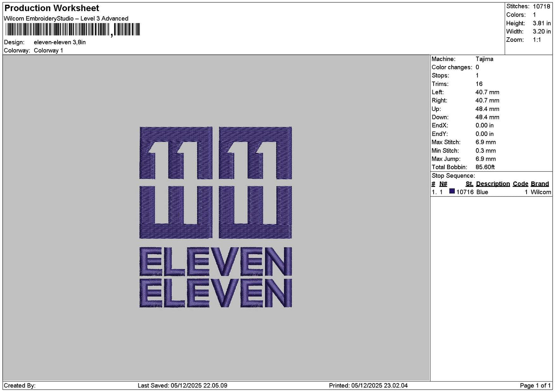Click the 'Colorway 1' value
Image resolution: width=555 pixels, height=392 pixels.
pyautogui.click(x=48, y=50)
